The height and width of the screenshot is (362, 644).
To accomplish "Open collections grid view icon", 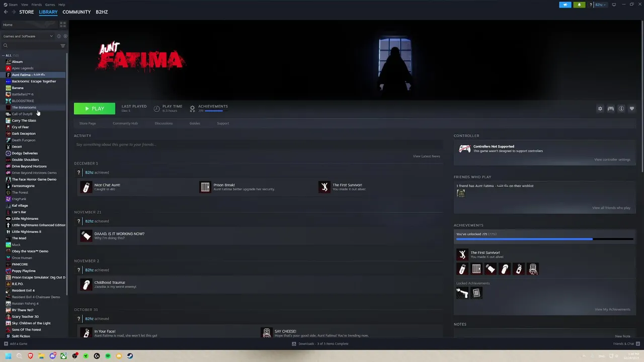I will [63, 24].
